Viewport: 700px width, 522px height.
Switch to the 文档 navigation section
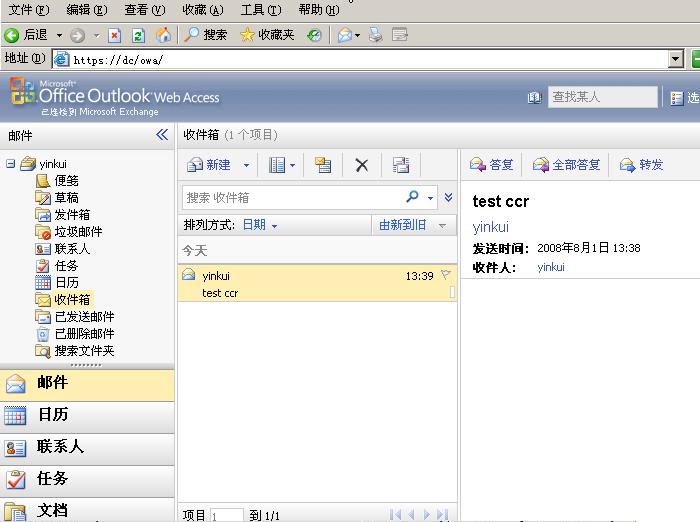87,510
